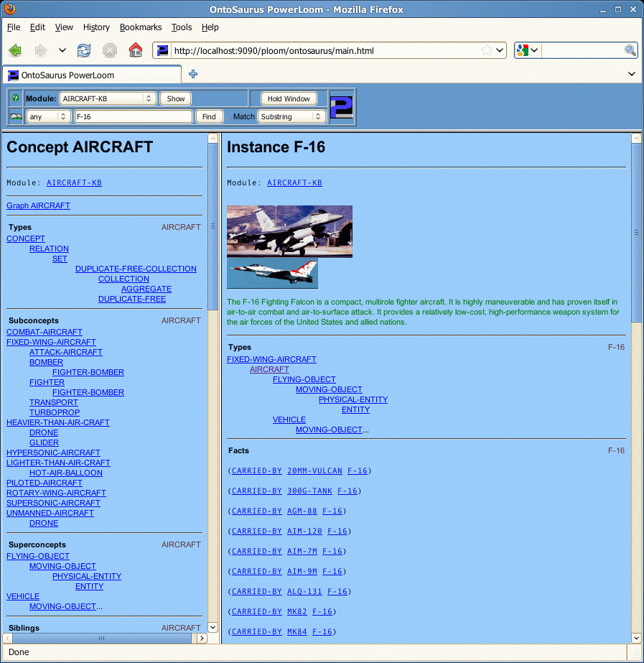Click the F-16 runway photo thumbnail
The width and height of the screenshot is (644, 663).
click(289, 231)
